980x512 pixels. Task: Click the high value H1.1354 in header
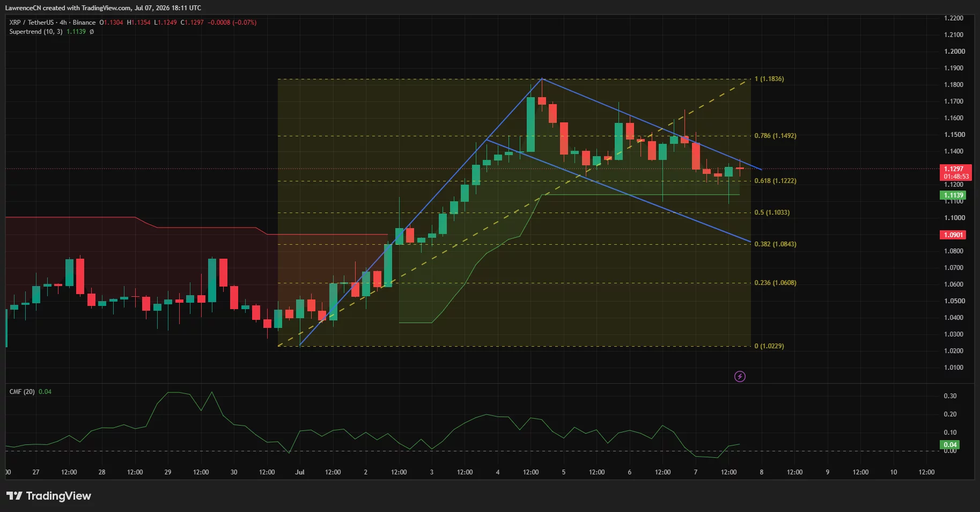pos(139,23)
